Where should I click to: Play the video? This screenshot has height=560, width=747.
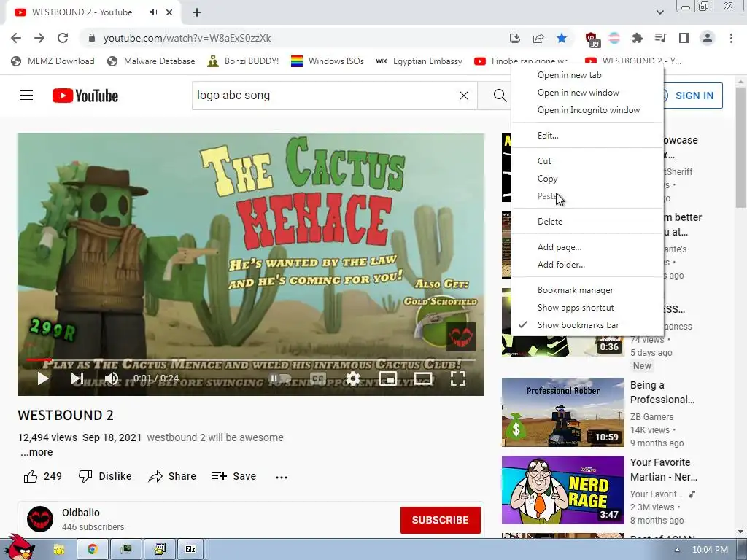[43, 378]
